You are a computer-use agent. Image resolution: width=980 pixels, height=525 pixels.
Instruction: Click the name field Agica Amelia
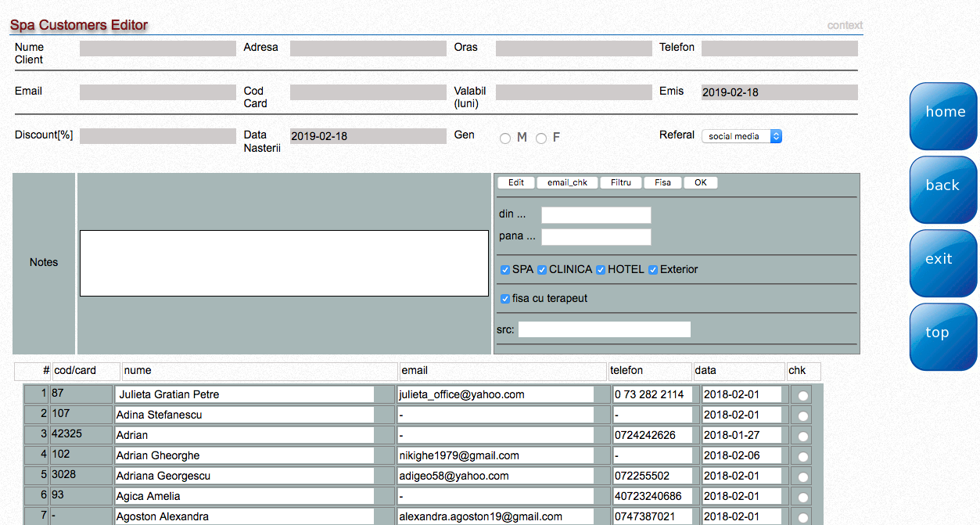pos(245,496)
